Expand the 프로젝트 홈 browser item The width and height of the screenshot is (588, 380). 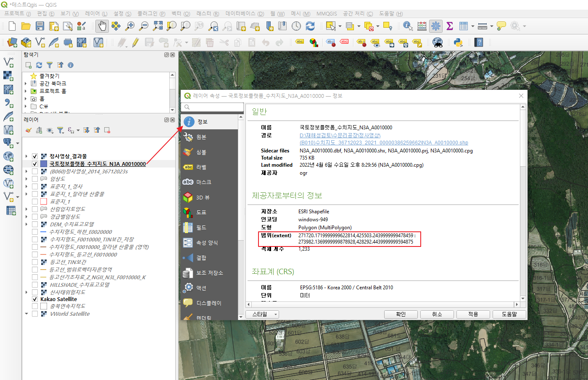click(26, 91)
